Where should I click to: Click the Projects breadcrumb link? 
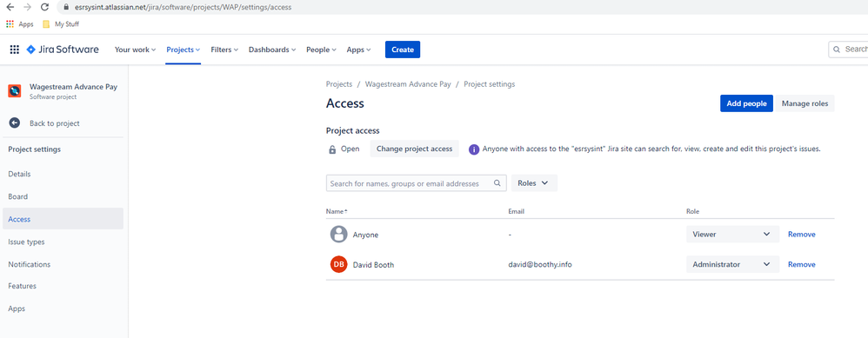[339, 84]
